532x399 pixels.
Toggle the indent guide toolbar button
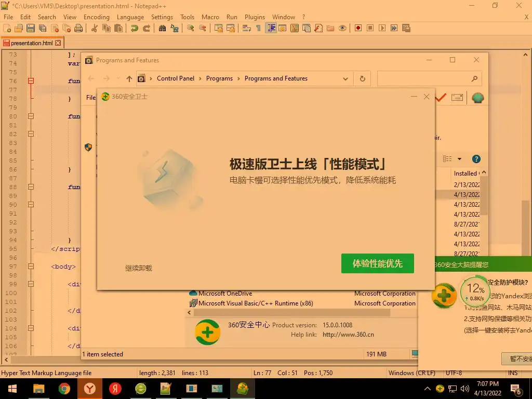pyautogui.click(x=271, y=28)
